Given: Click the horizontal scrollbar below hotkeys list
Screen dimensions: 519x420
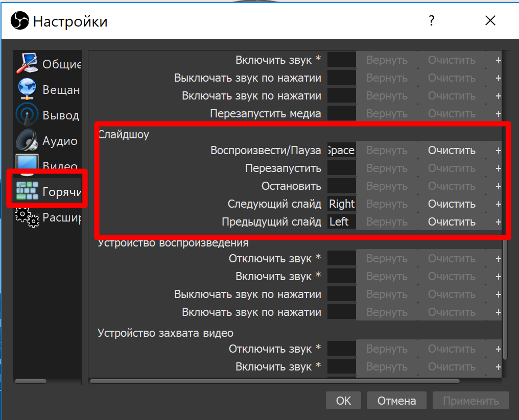Looking at the screenshot, I should (x=276, y=381).
